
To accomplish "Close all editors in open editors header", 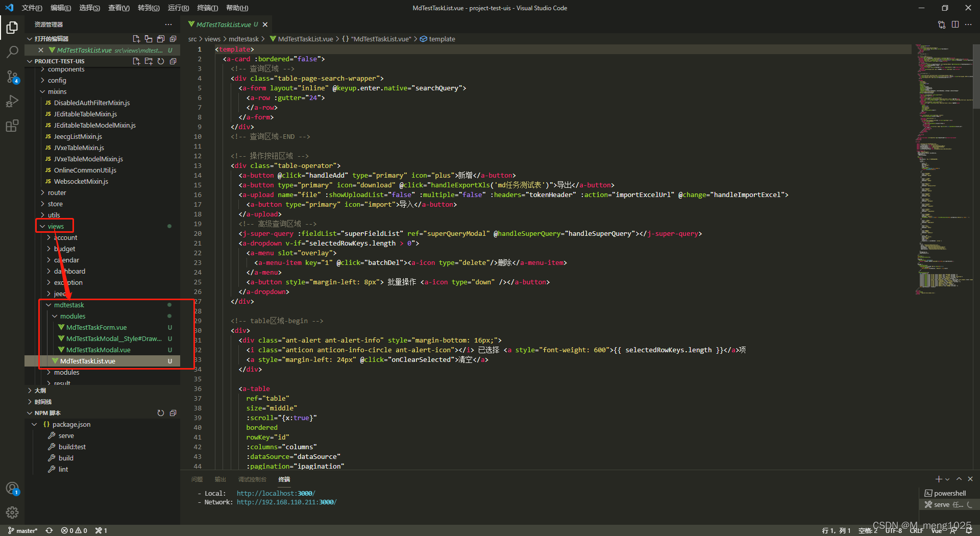I will coord(173,39).
